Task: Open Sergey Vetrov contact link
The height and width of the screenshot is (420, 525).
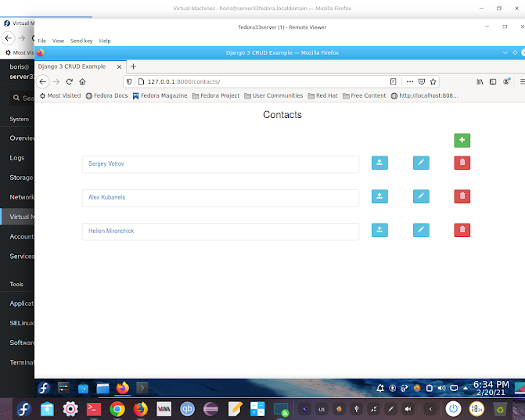Action: [x=106, y=163]
